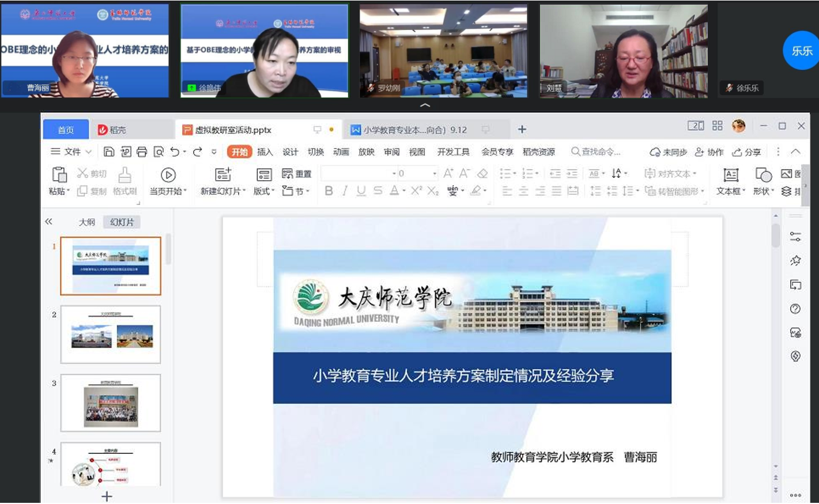Click the Save icon in quick access toolbar
The image size is (819, 504).
coord(109,151)
